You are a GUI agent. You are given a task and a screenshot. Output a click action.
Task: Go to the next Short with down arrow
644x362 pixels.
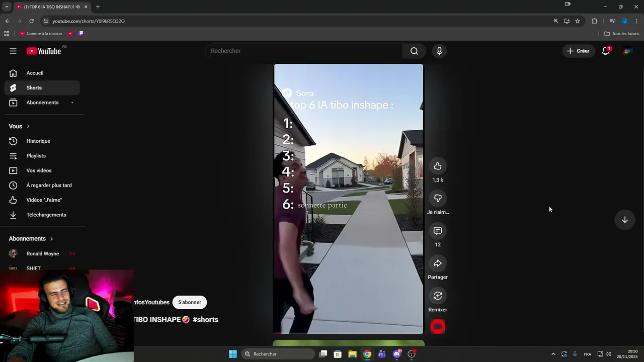pyautogui.click(x=624, y=220)
